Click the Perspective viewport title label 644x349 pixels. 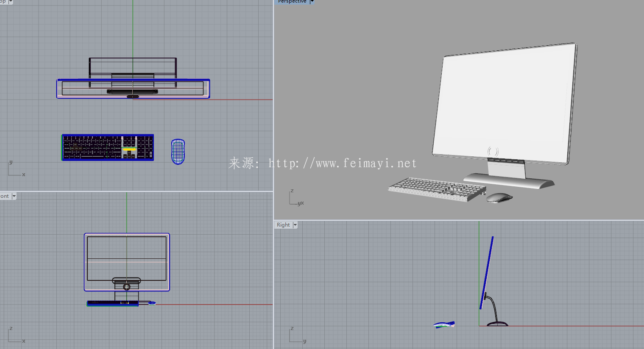pyautogui.click(x=292, y=2)
